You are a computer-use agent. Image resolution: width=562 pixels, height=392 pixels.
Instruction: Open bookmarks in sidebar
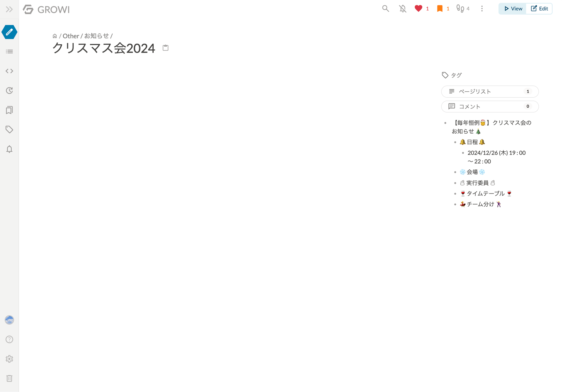tap(9, 110)
